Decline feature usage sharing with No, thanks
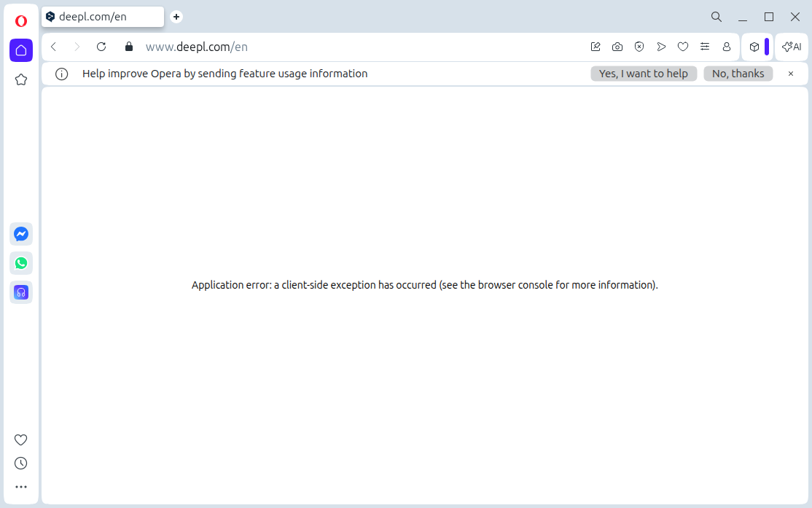Screen dimensions: 812x508 click(738, 73)
